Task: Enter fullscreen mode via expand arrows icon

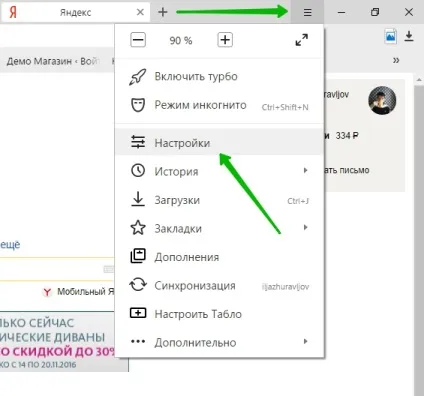Action: click(302, 40)
